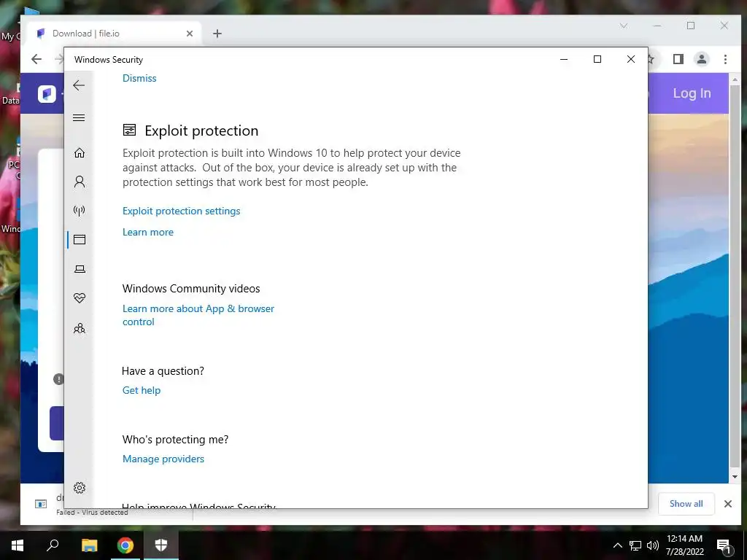Image resolution: width=747 pixels, height=560 pixels.
Task: Click failed download file icon in downloads bar
Action: pyautogui.click(x=41, y=504)
